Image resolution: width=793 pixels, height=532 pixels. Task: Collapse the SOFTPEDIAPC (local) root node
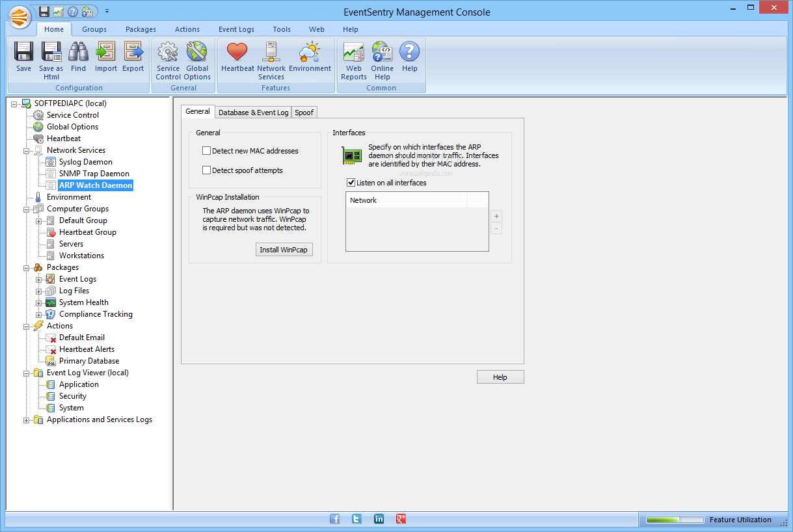pyautogui.click(x=14, y=103)
